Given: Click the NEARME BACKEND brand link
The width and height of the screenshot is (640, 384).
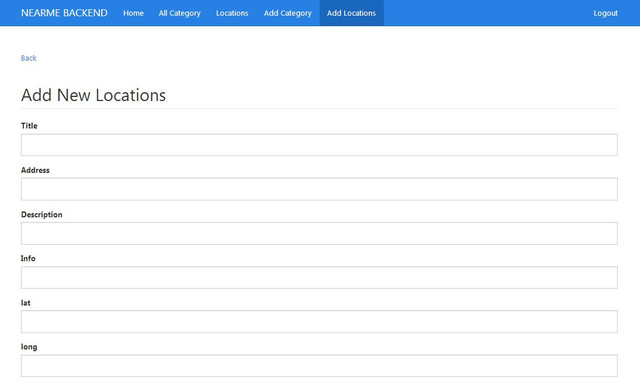Looking at the screenshot, I should pos(64,13).
